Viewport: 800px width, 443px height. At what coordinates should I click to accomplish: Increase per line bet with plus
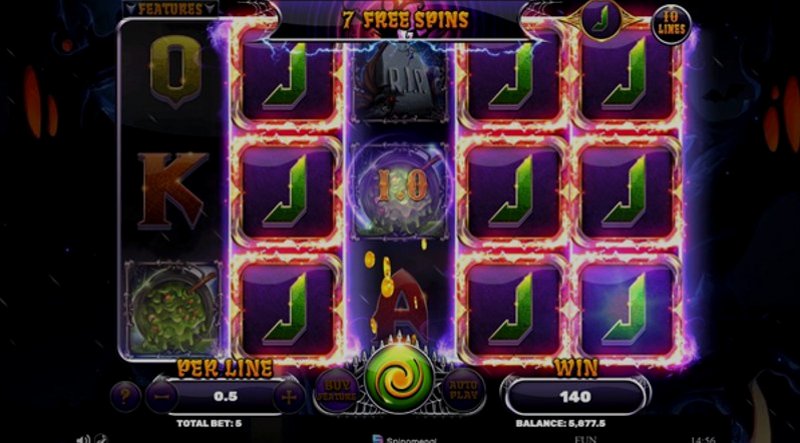(x=289, y=397)
